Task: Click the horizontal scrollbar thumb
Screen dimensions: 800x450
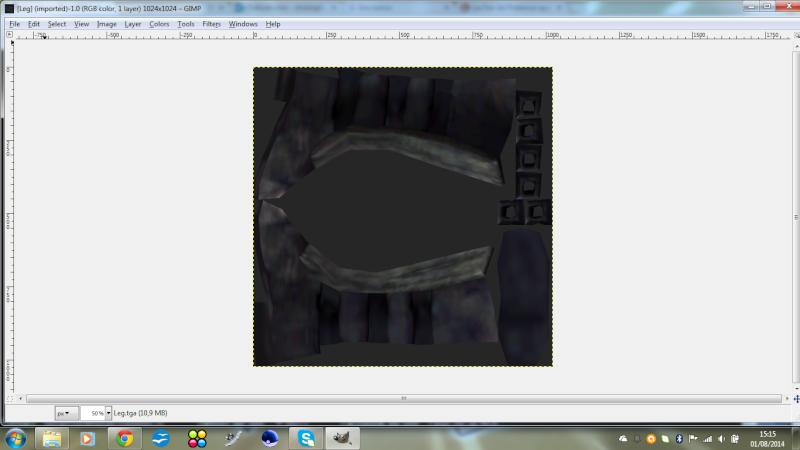Action: pyautogui.click(x=404, y=398)
